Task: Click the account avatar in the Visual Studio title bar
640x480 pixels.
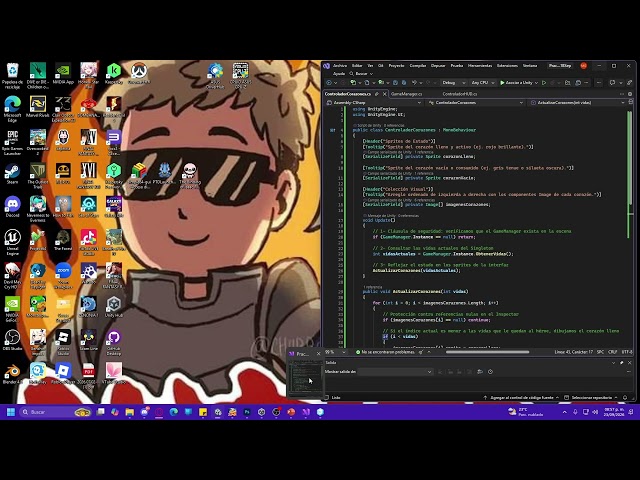Action: (x=584, y=65)
